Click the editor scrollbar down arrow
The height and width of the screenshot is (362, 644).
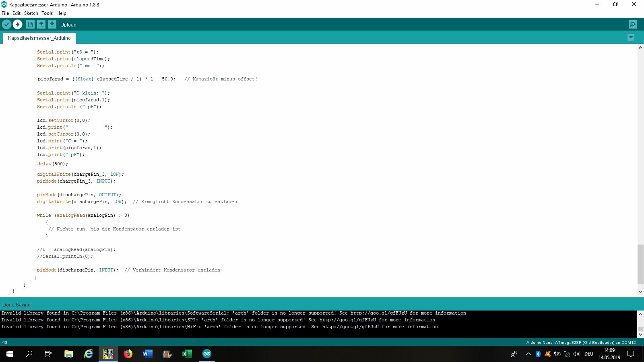pos(640,292)
